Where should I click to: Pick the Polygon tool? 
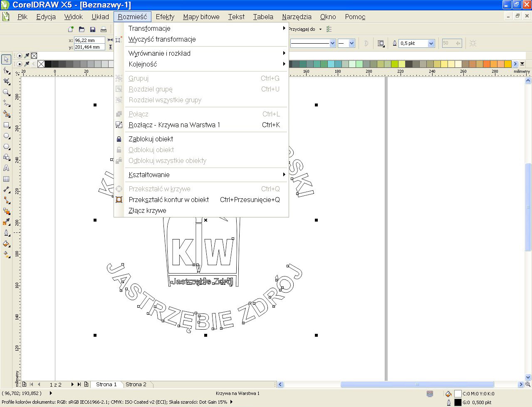(6, 146)
